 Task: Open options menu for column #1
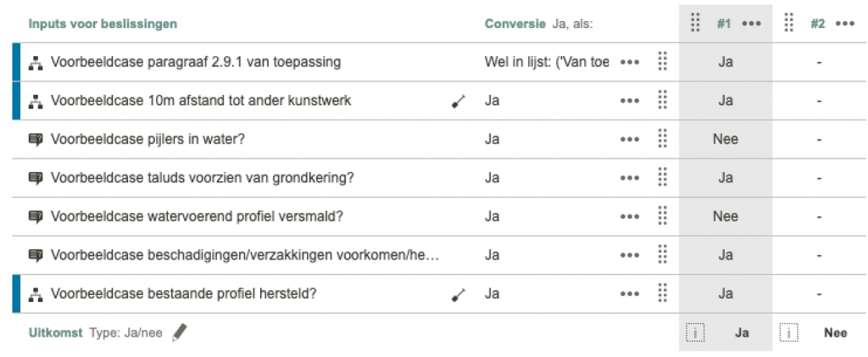tap(751, 24)
